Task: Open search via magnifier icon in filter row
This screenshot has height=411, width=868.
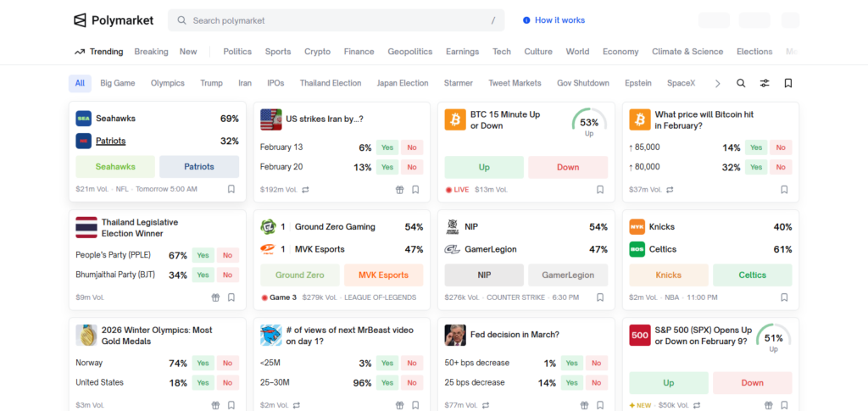Action: (x=741, y=83)
